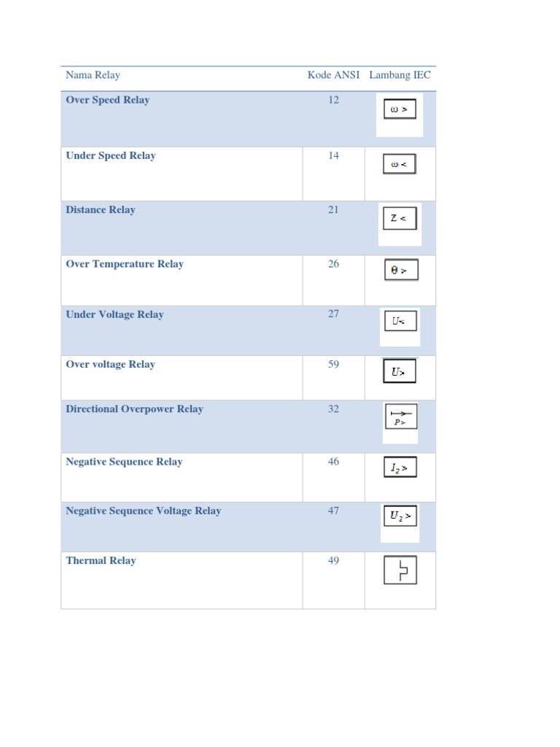Select ANSI code 32 cell
560x747 pixels.
point(333,409)
